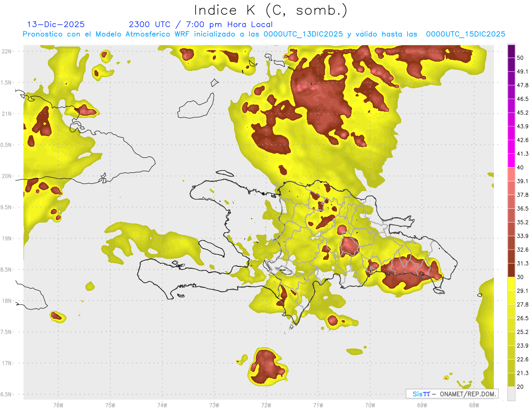
Task: Click the "75W" longitude label
Action: [x=110, y=405]
